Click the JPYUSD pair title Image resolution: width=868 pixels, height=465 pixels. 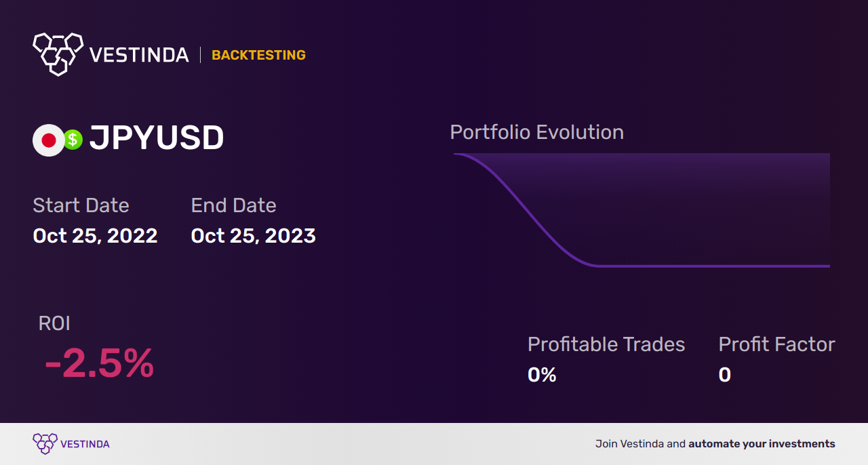point(157,139)
